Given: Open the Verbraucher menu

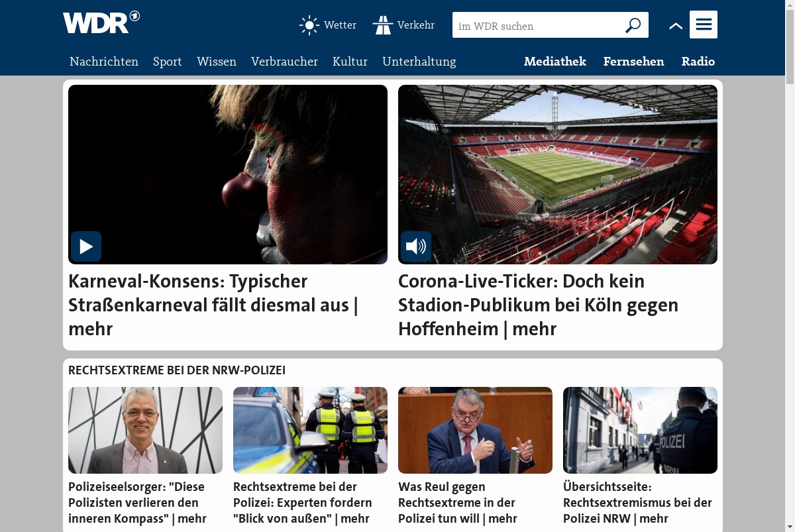Looking at the screenshot, I should [284, 62].
